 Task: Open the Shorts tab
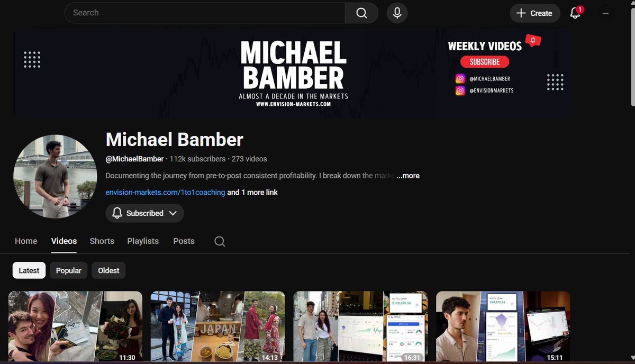(x=102, y=241)
